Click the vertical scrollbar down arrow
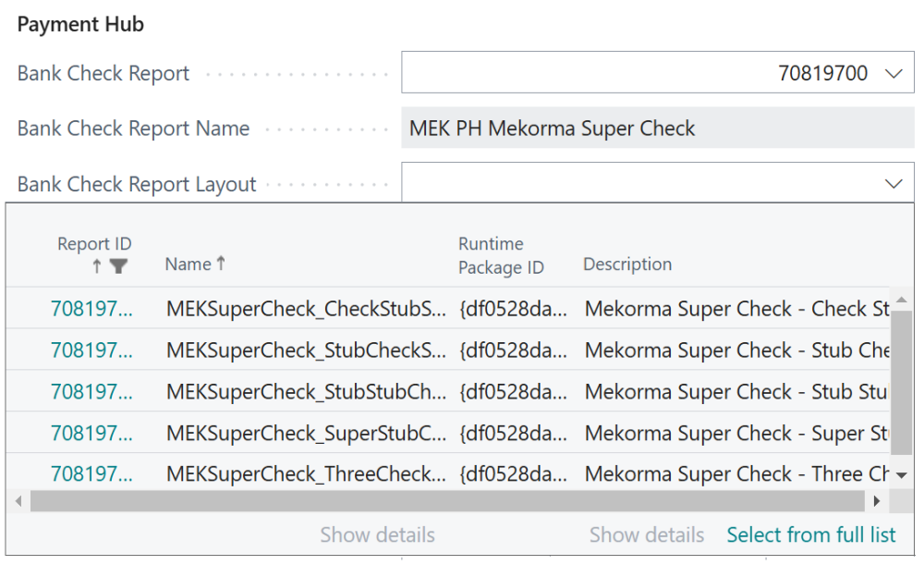924x565 pixels. point(904,473)
